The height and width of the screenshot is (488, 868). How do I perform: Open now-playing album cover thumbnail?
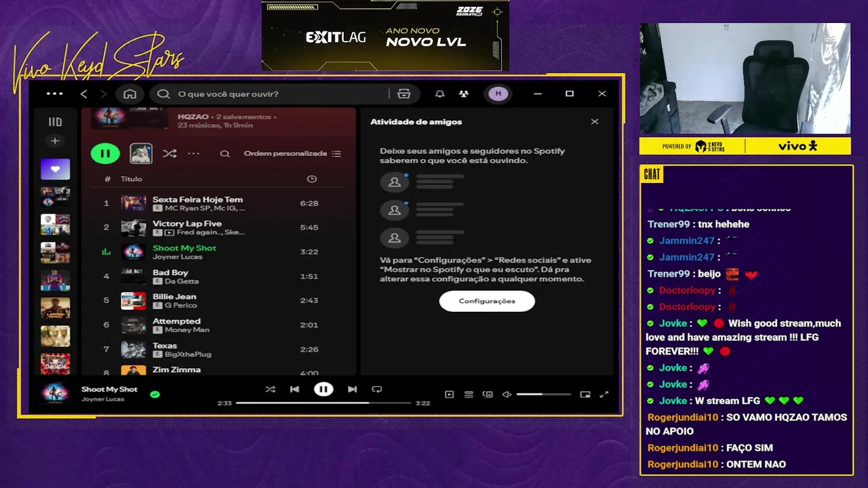pyautogui.click(x=55, y=393)
